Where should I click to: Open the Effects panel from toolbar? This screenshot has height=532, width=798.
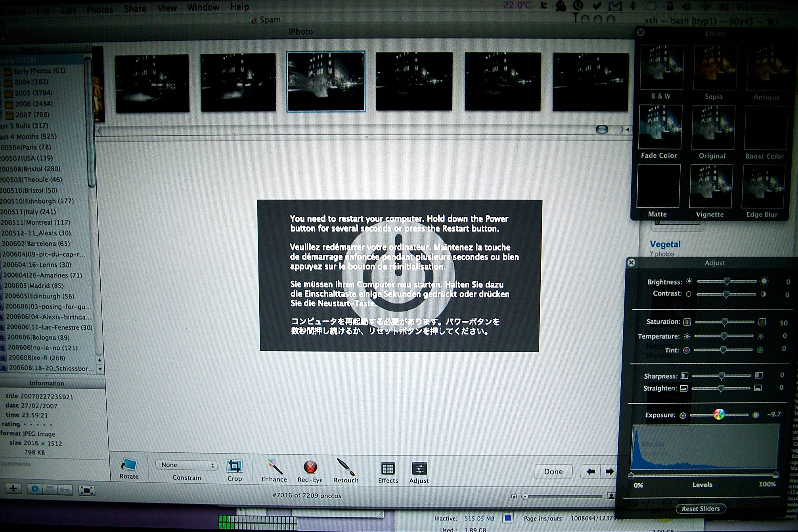(388, 469)
